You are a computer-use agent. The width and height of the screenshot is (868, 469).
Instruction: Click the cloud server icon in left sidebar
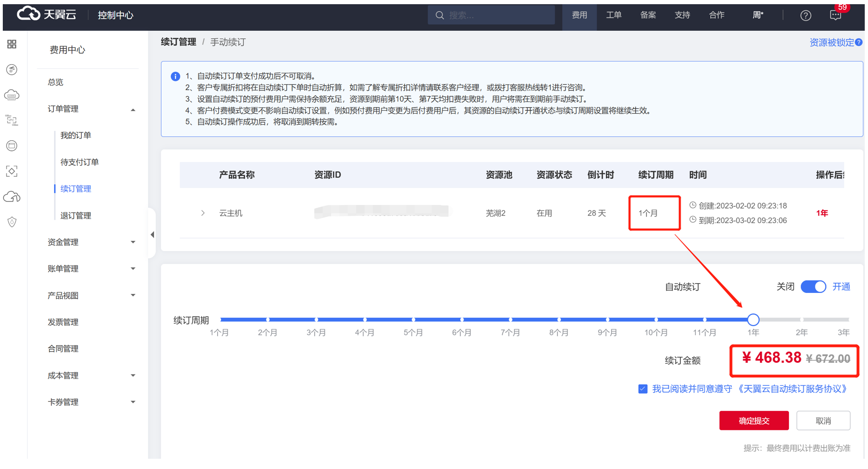coord(12,95)
